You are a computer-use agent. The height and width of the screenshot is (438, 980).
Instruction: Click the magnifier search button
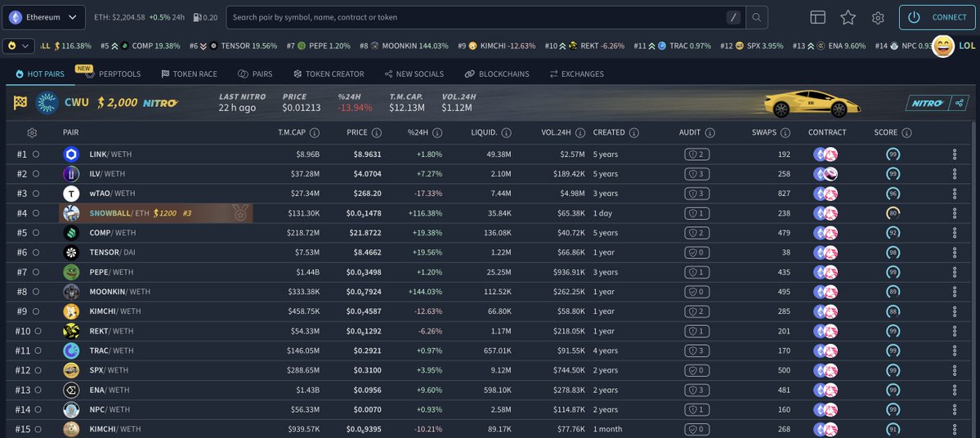[x=756, y=17]
